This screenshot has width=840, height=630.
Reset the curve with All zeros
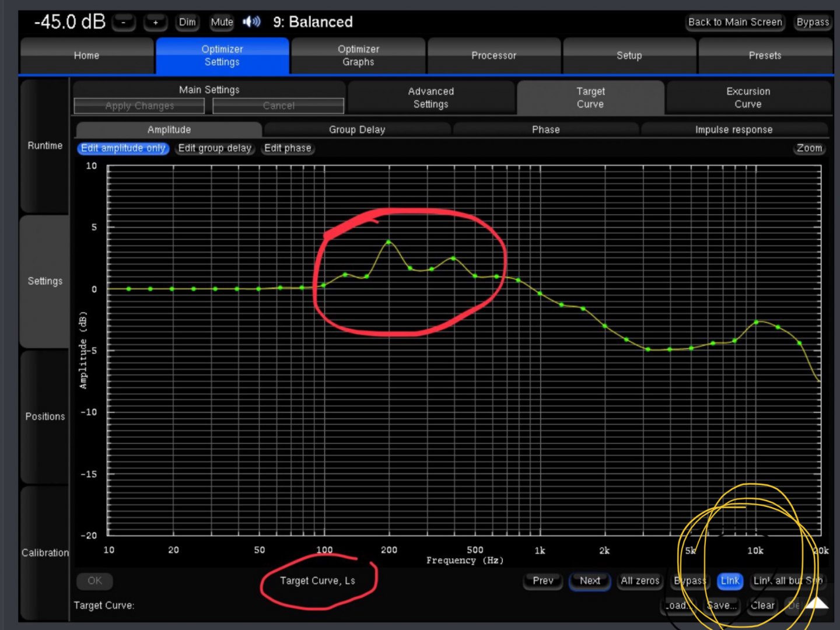(640, 580)
